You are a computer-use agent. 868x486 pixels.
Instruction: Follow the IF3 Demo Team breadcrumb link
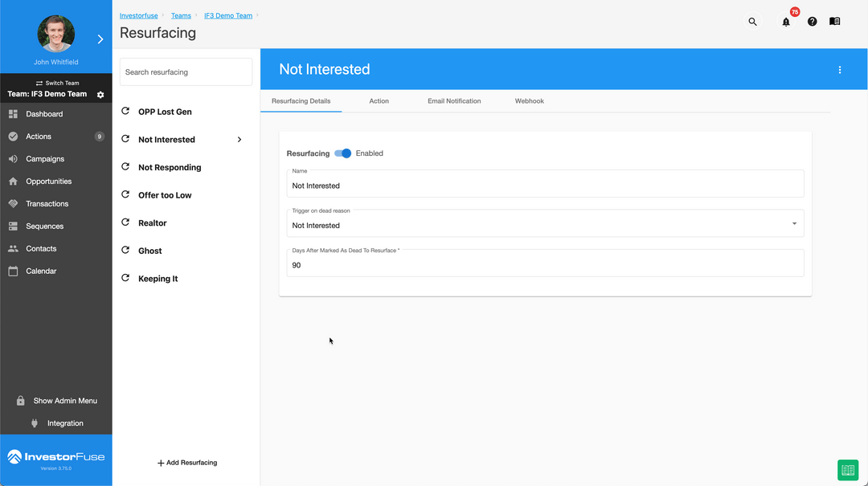228,15
